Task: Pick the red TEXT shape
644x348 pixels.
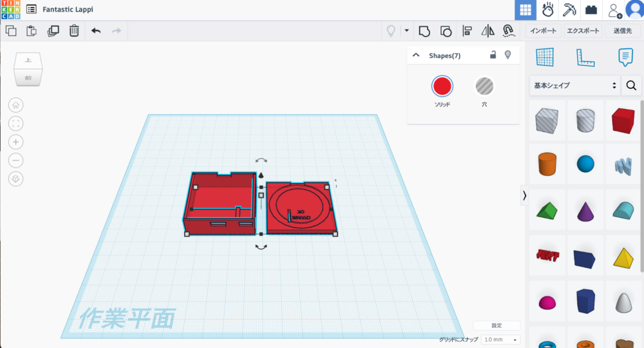Action: [x=547, y=256]
